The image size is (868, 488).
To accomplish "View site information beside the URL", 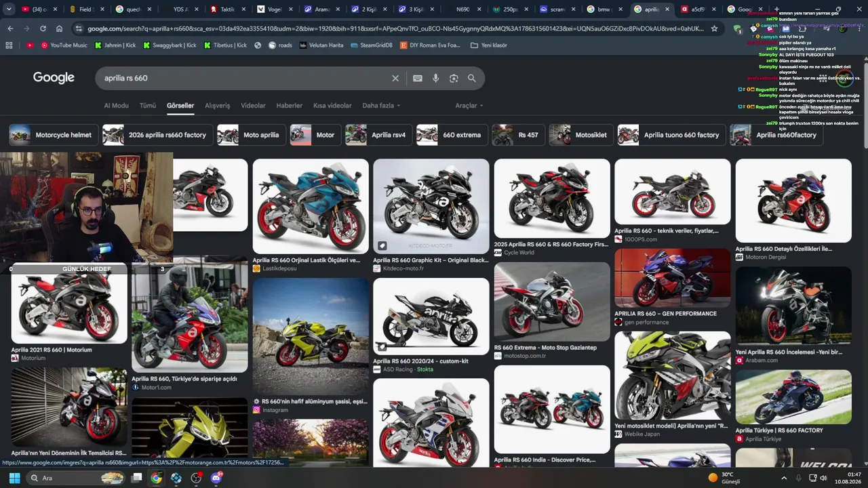I will 79,28.
